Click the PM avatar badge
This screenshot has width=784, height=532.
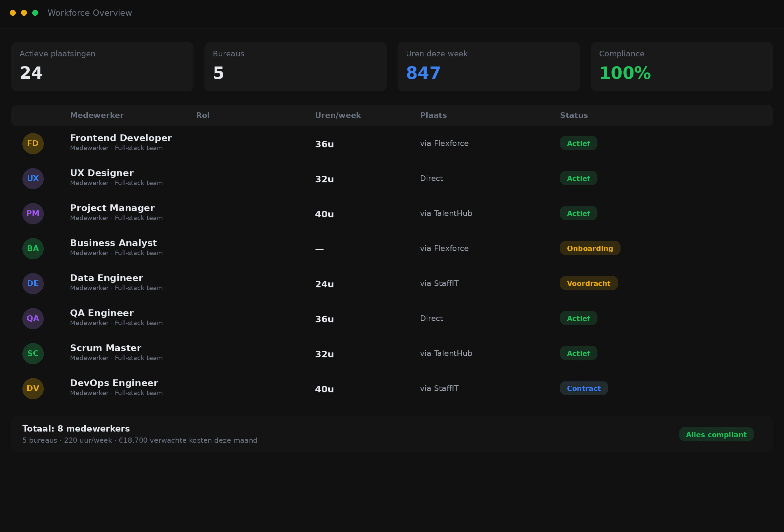(x=33, y=213)
